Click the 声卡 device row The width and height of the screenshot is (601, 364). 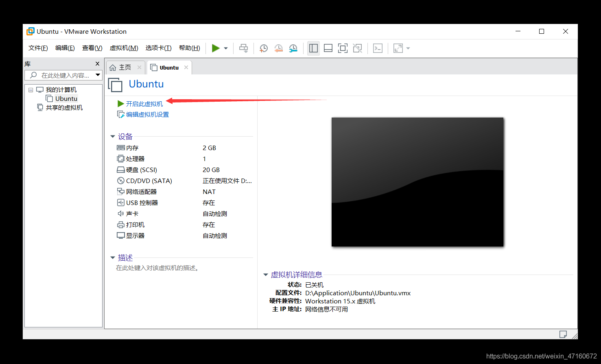(184, 214)
